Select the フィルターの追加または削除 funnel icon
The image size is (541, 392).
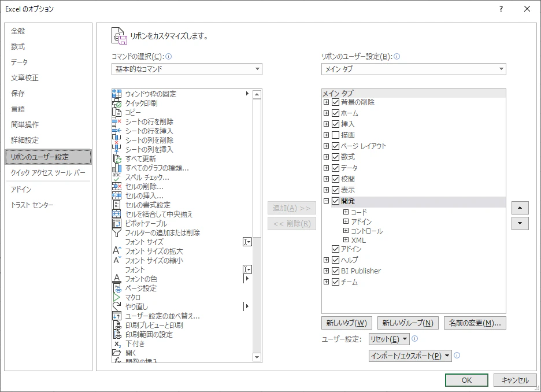pos(117,232)
